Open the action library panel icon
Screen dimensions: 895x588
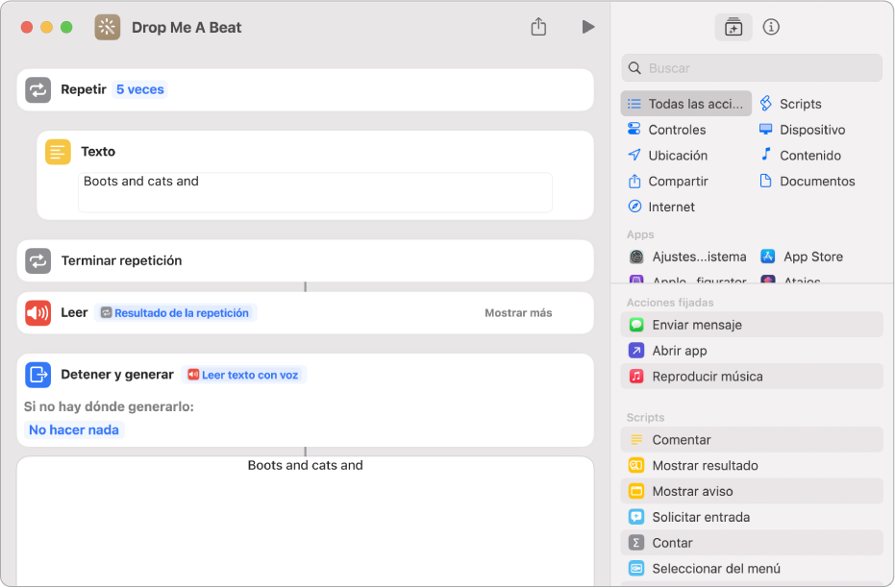(733, 27)
